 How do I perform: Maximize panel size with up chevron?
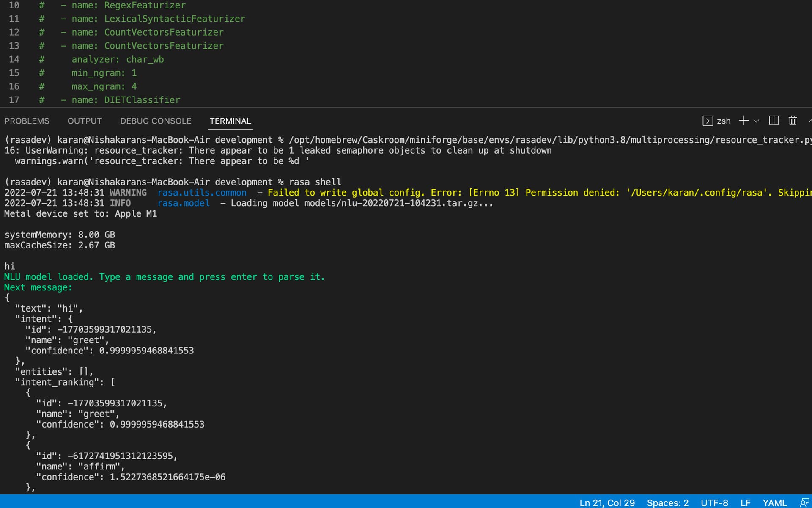click(809, 121)
